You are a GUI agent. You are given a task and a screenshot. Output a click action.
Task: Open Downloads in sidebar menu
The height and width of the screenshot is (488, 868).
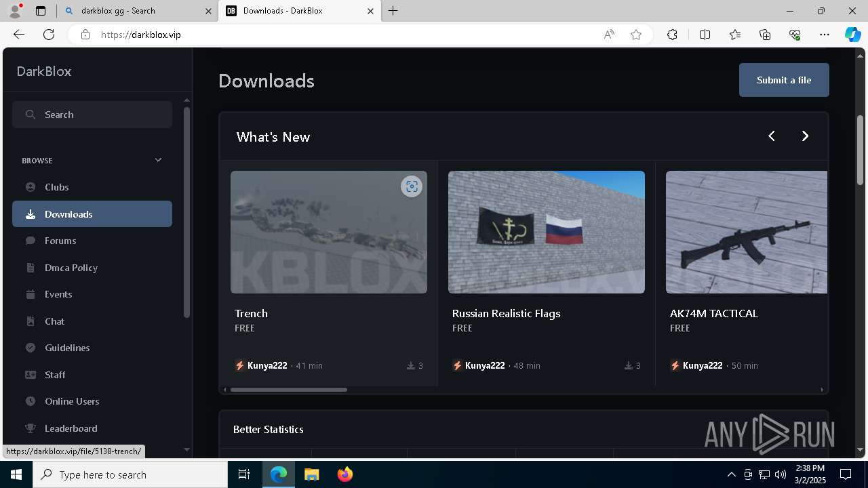click(x=92, y=214)
